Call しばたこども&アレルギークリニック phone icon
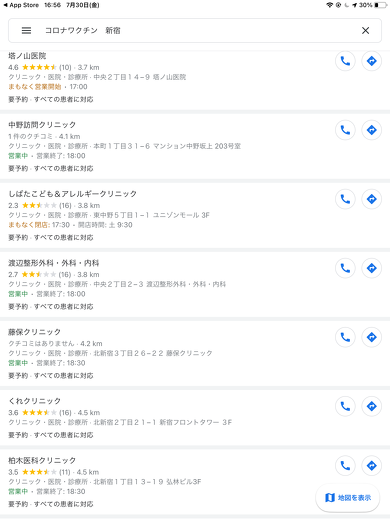 click(345, 199)
